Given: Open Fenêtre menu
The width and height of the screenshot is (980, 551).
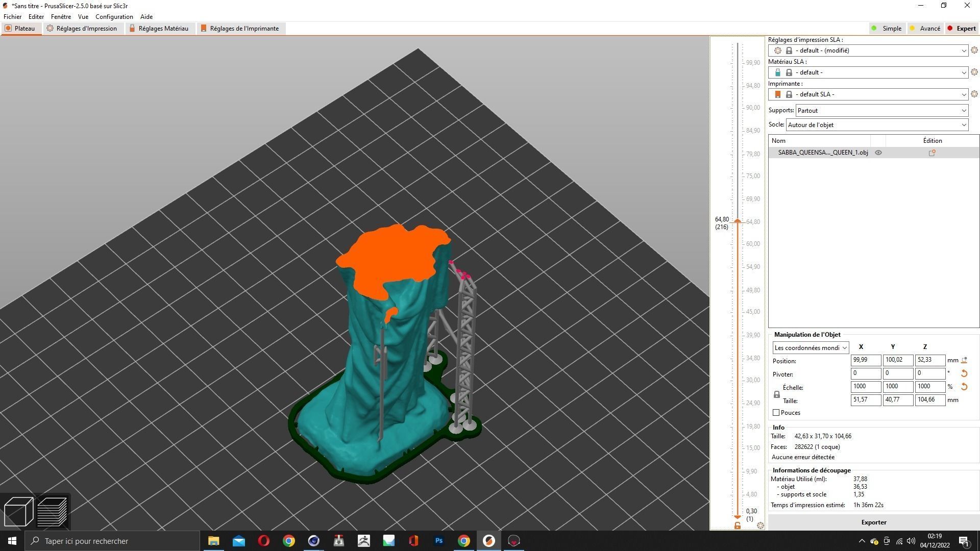Looking at the screenshot, I should click(61, 17).
